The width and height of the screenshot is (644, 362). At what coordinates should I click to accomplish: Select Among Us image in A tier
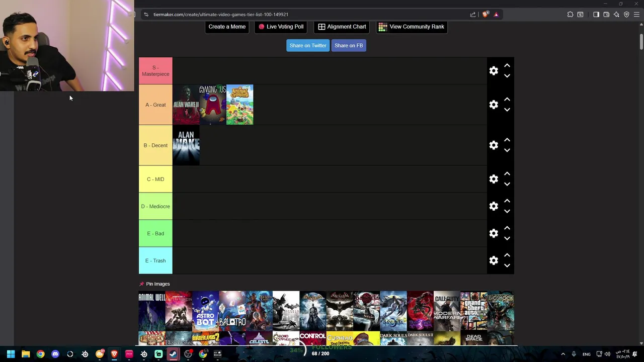(213, 105)
